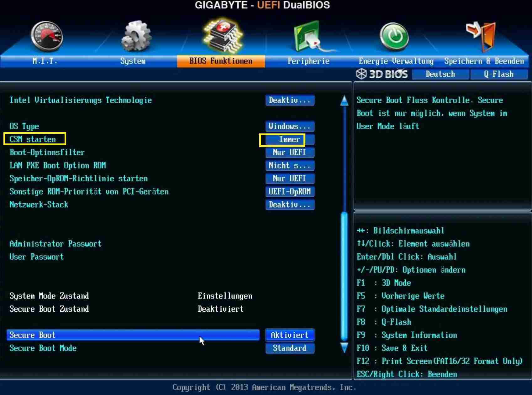Select the Boot-Optionsfilter setting label
The height and width of the screenshot is (395, 532).
[47, 153]
